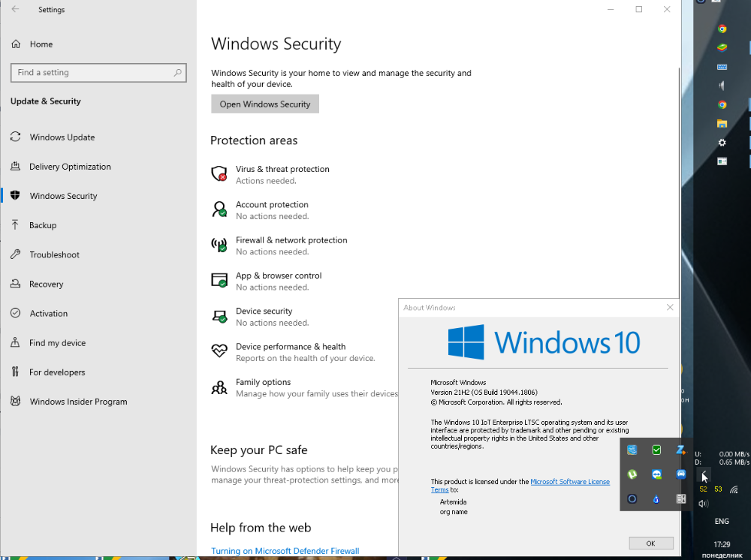This screenshot has width=751, height=560.
Task: Open Intel graphics tray icon
Action: click(x=632, y=450)
